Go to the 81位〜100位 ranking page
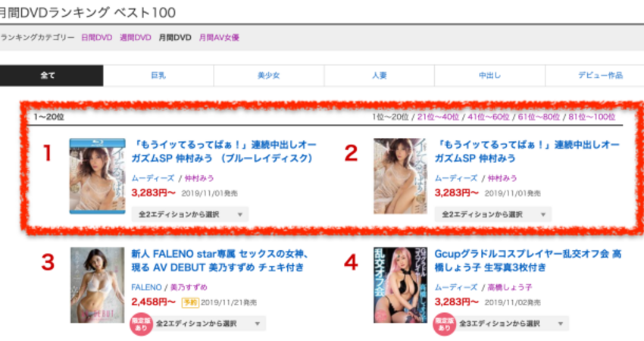 click(592, 117)
